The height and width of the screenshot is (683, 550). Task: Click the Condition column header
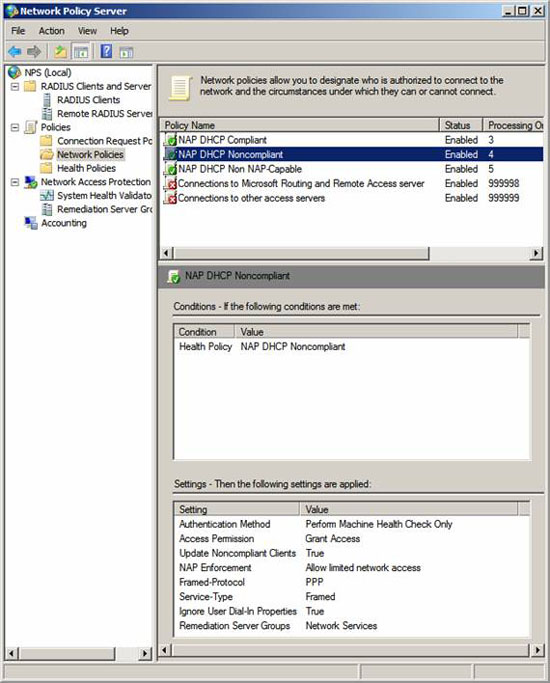(204, 332)
